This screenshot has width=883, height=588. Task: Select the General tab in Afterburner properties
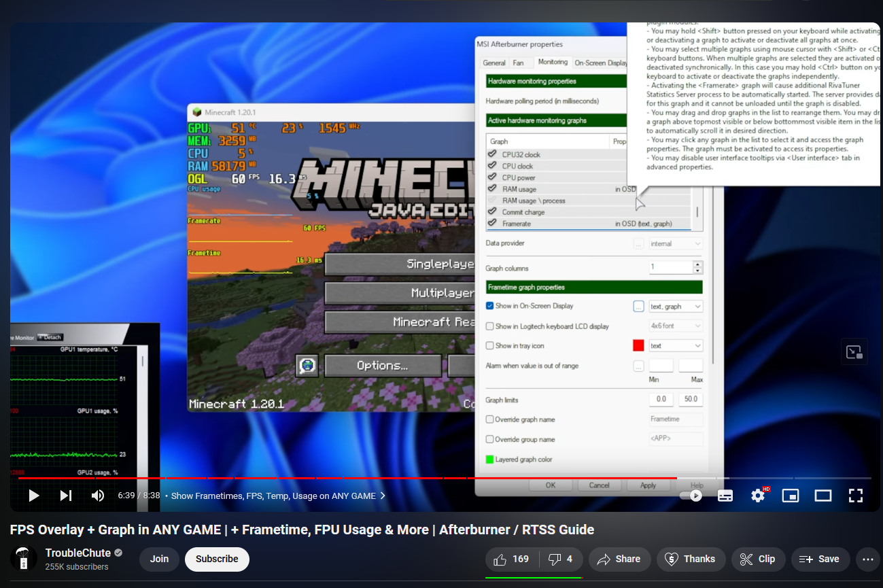(494, 63)
